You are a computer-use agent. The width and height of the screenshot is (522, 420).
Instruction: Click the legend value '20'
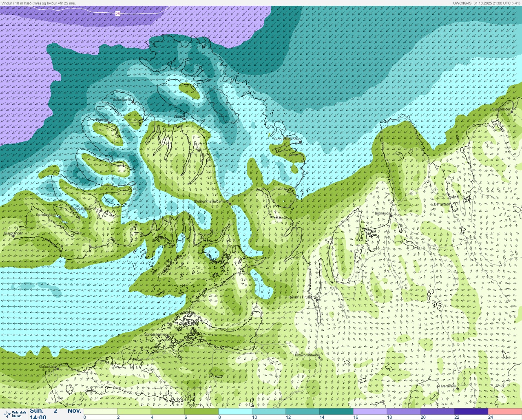tap(423, 417)
